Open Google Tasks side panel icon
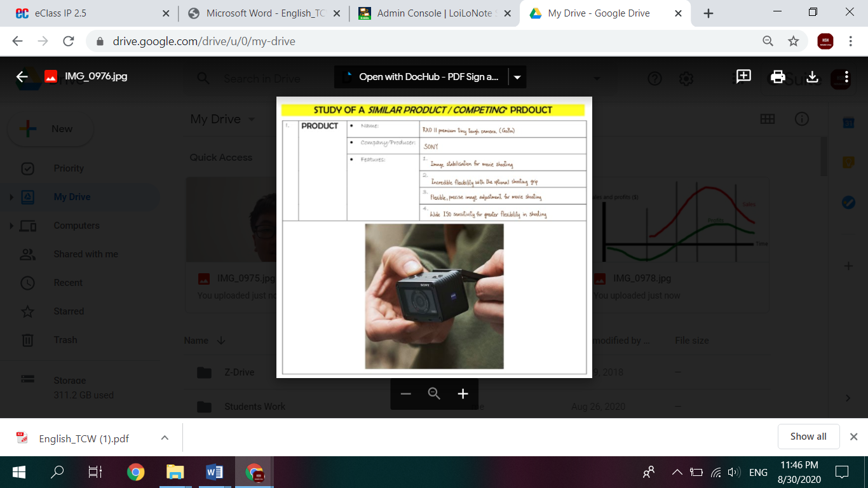The image size is (868, 488). 848,203
